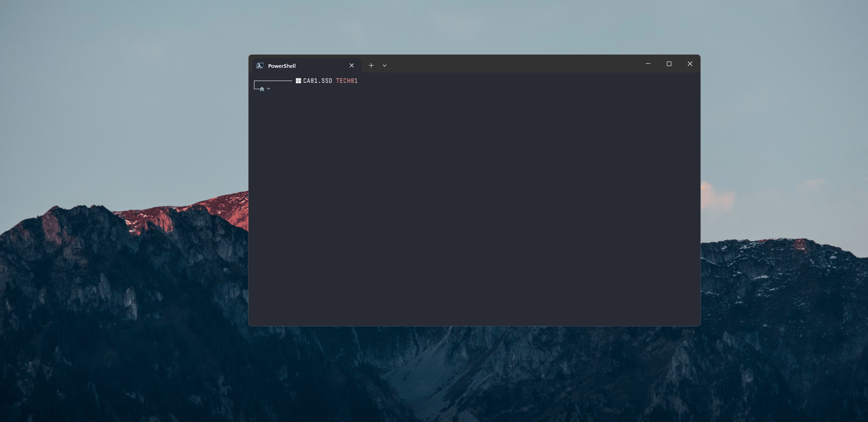Click the tilde path in prompt

coord(269,89)
